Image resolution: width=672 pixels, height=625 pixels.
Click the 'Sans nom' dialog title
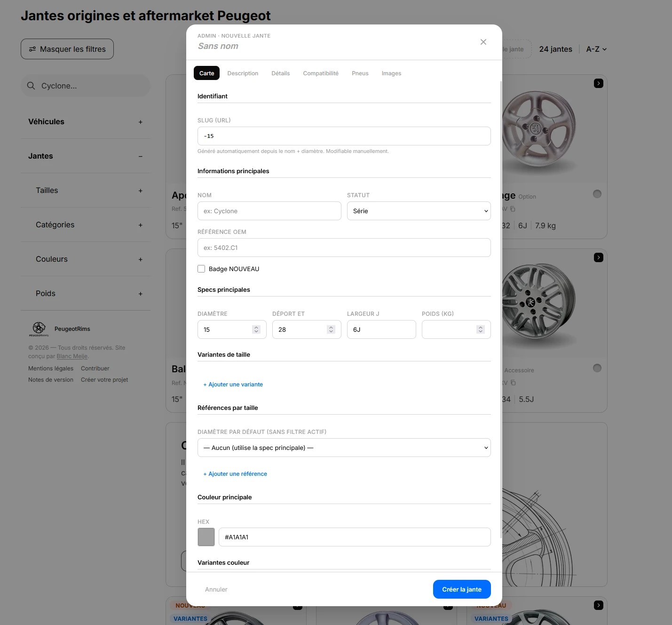click(218, 46)
